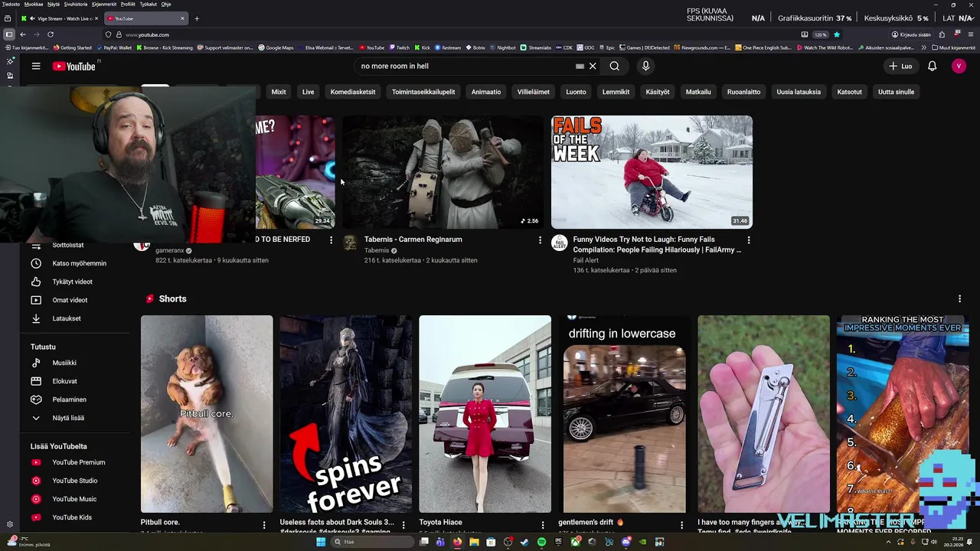The width and height of the screenshot is (980, 551).
Task: Select the Animaatio filter chip
Action: coord(486,92)
